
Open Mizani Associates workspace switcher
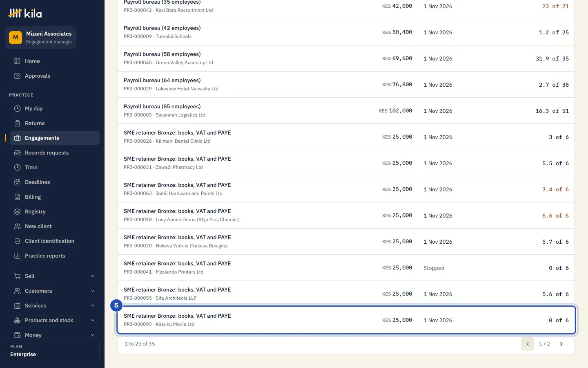[x=40, y=38]
